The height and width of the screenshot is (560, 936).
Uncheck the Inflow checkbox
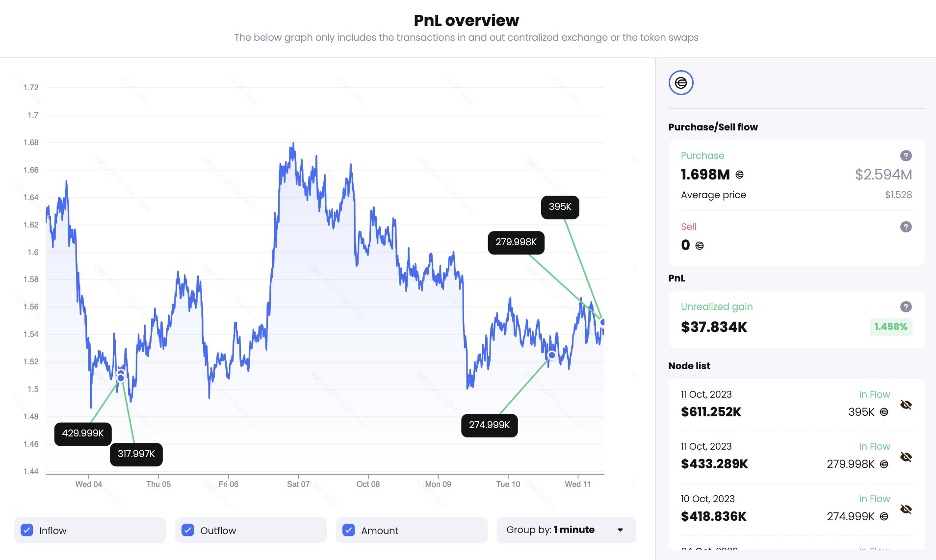[x=27, y=530]
